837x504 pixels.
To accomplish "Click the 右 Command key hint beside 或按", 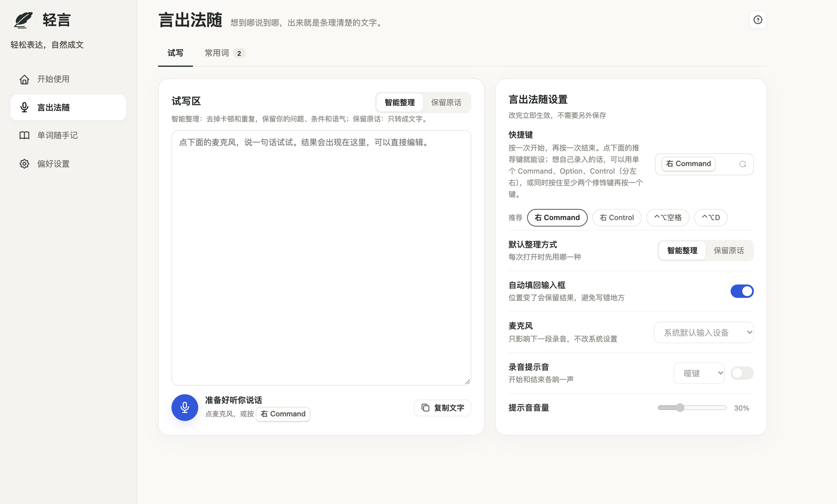I will point(283,414).
